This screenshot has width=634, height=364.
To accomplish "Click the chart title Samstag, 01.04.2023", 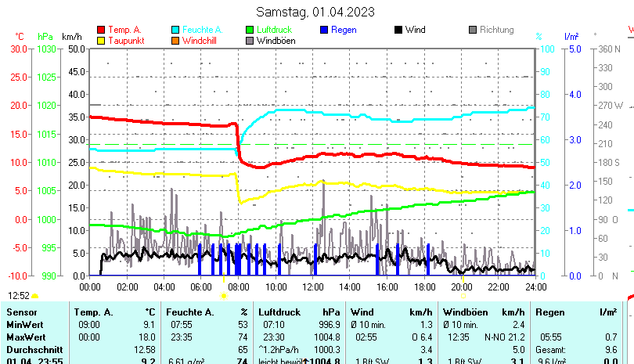I will coord(315,12).
